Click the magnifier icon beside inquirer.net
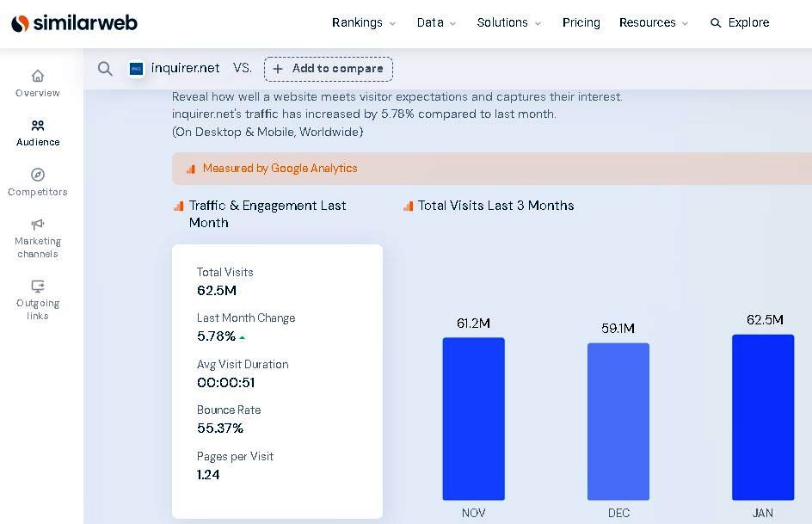This screenshot has width=812, height=524. pos(105,69)
